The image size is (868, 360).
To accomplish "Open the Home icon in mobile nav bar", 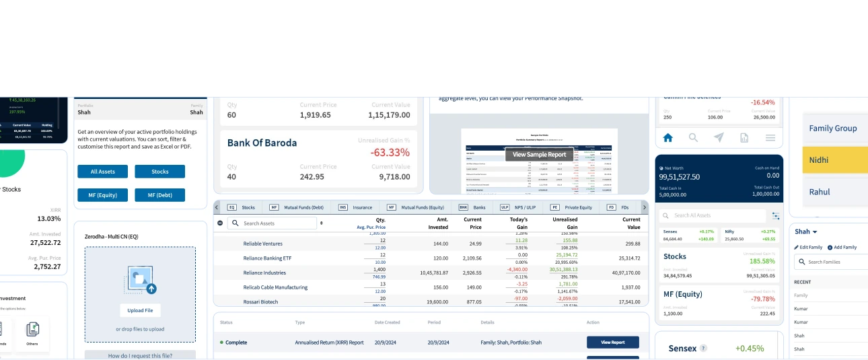I will pyautogui.click(x=667, y=137).
